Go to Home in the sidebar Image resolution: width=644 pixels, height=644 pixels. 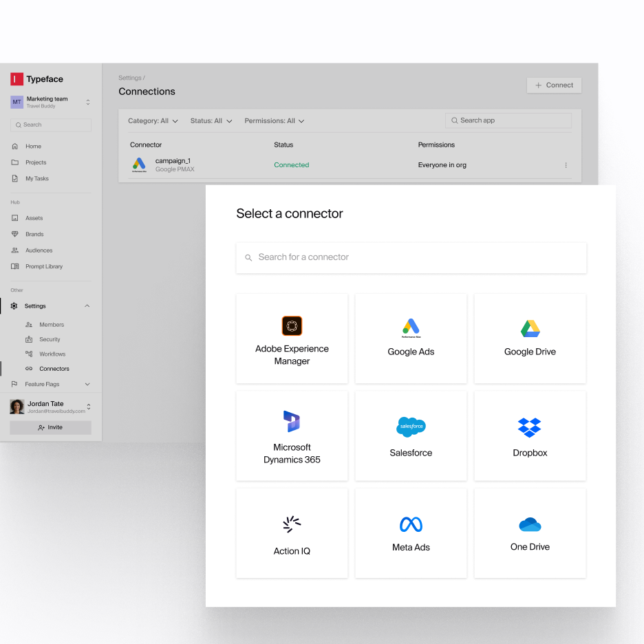point(33,147)
